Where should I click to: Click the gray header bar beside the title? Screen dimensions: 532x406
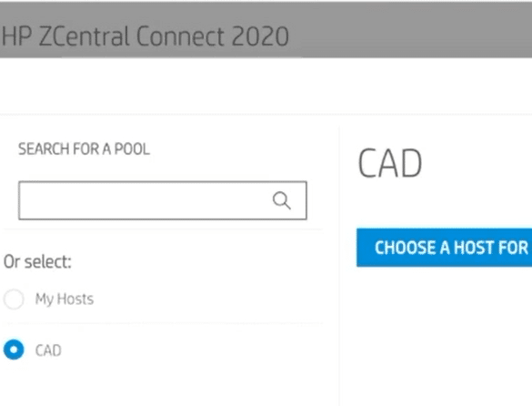(407, 31)
